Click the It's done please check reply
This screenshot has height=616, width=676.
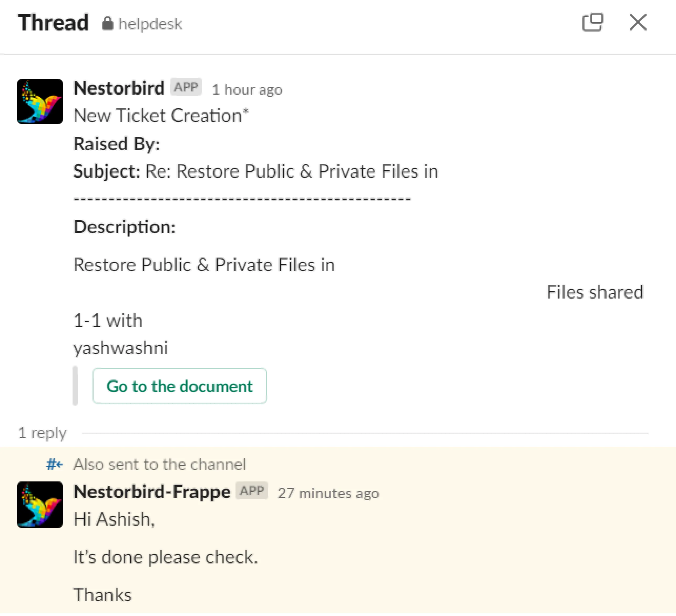[166, 557]
